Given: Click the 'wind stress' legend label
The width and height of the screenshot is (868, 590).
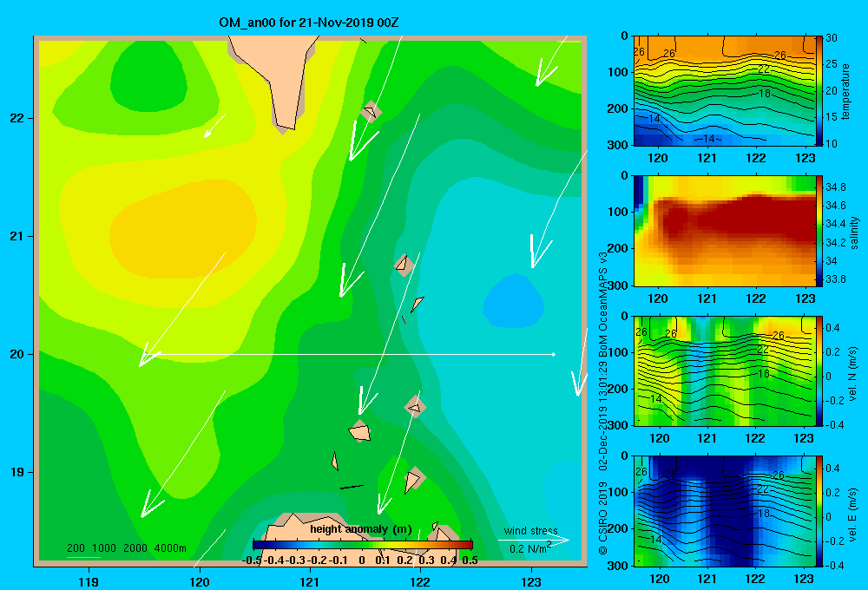Looking at the screenshot, I should (530, 531).
